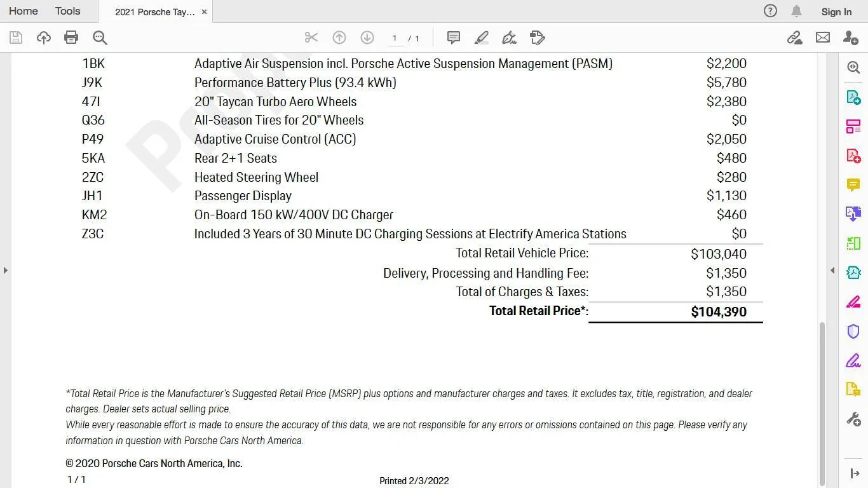Close the 2021 Porsche Tay... document tab

tap(204, 12)
